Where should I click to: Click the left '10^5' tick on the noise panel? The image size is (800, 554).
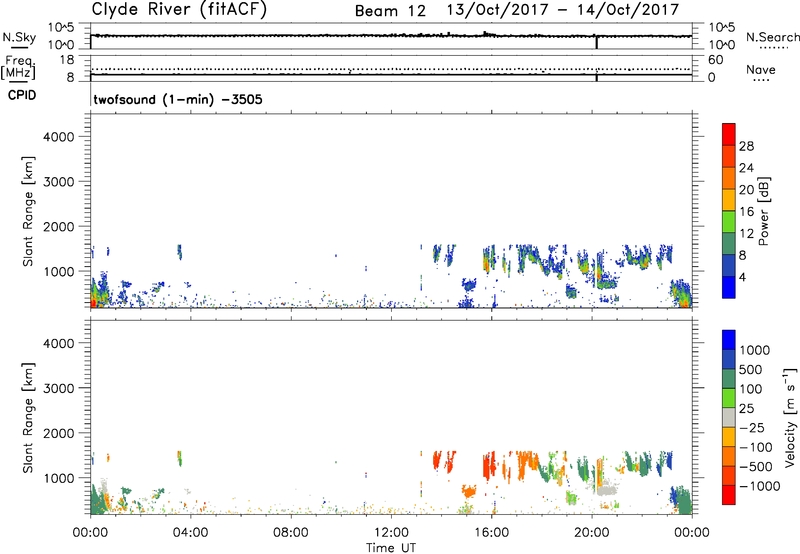[x=61, y=28]
